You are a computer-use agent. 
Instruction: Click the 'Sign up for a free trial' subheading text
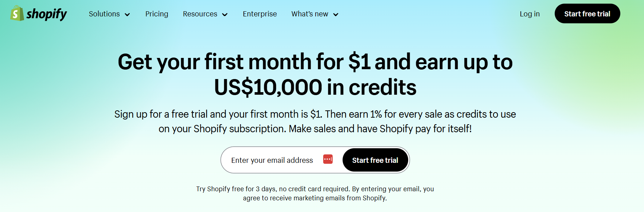tap(160, 114)
